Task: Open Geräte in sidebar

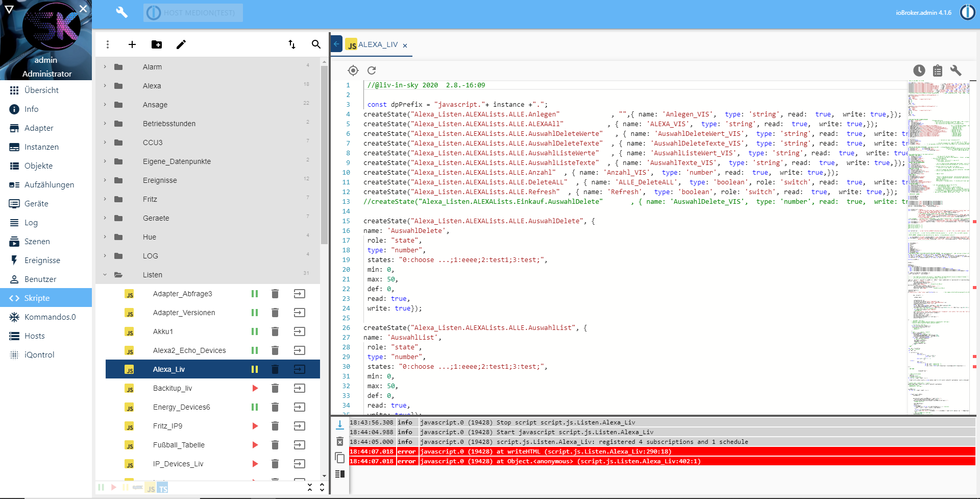Action: click(46, 203)
